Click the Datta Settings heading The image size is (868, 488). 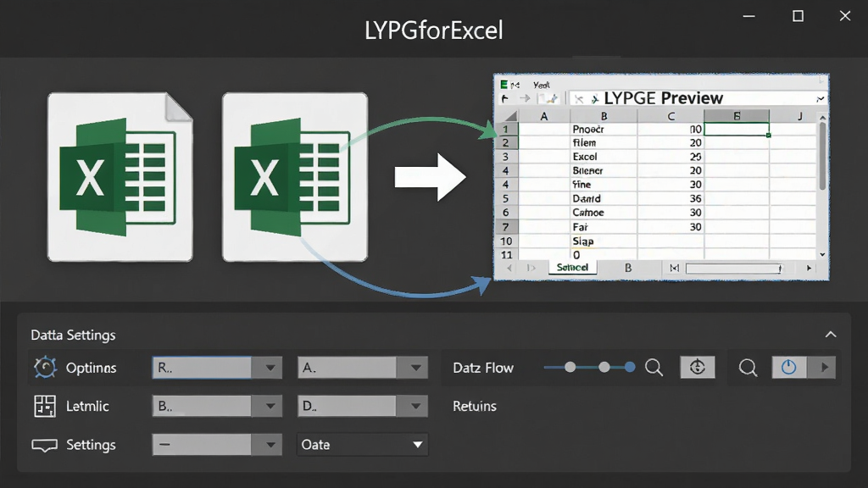click(73, 335)
